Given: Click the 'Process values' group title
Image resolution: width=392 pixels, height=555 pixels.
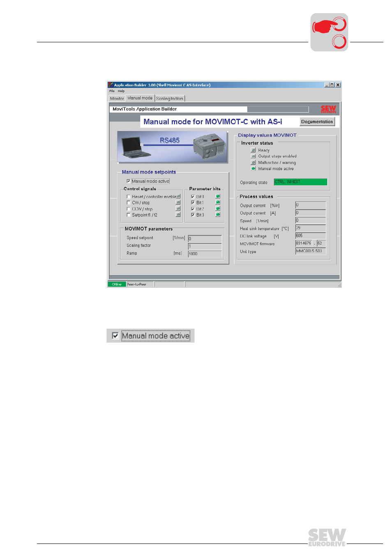Looking at the screenshot, I should (x=256, y=197).
